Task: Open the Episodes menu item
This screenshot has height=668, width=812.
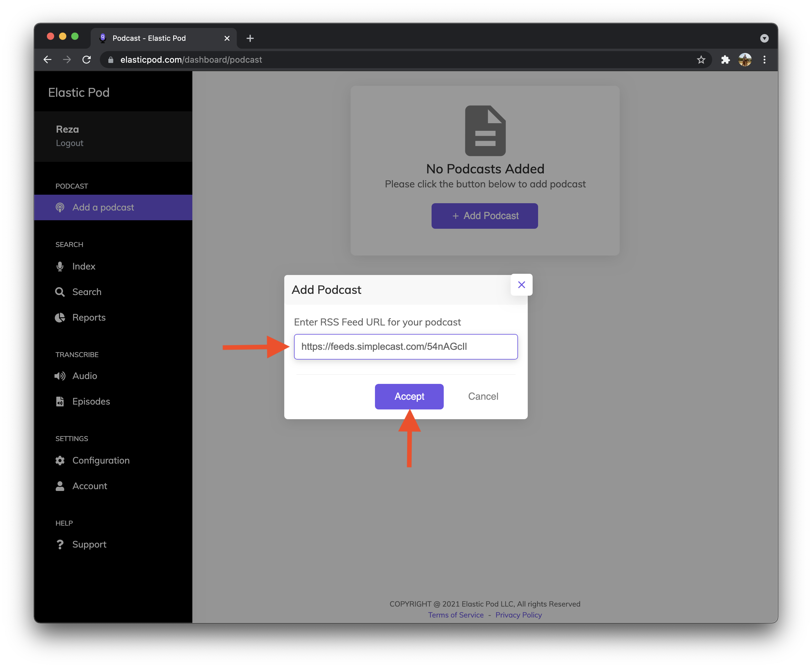Action: coord(113,401)
